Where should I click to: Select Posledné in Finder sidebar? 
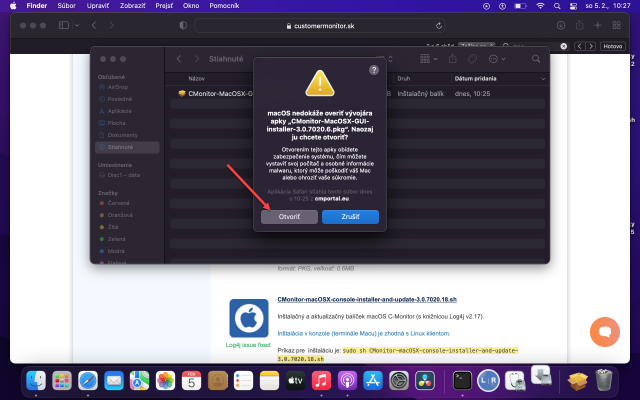click(x=127, y=99)
